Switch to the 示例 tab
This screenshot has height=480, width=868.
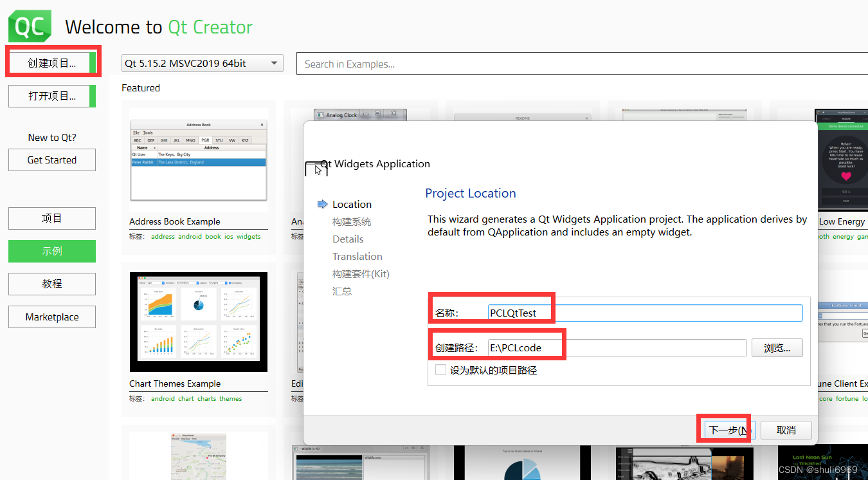coord(52,251)
